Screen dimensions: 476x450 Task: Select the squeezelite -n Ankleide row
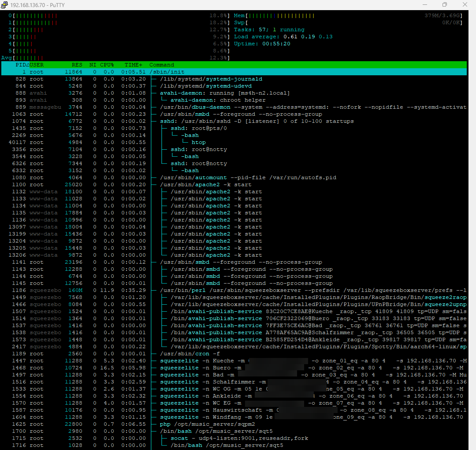pyautogui.click(x=234, y=396)
